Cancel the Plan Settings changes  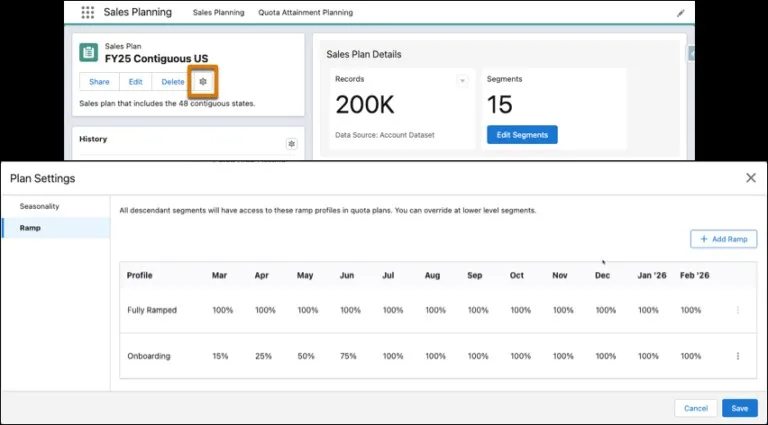click(695, 408)
